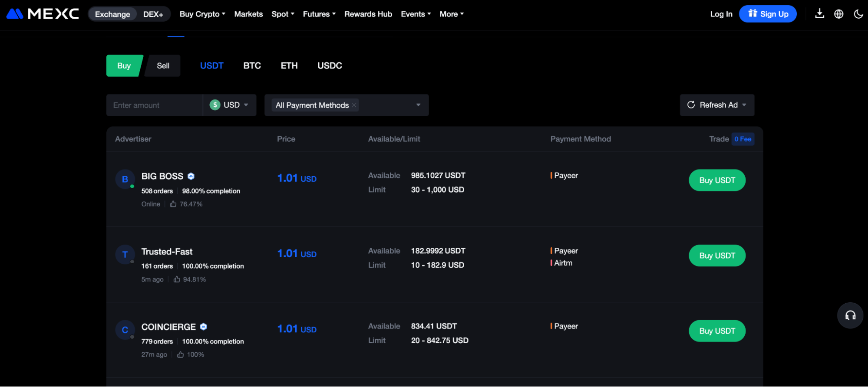868x387 pixels.
Task: Expand the More menu
Action: (452, 14)
